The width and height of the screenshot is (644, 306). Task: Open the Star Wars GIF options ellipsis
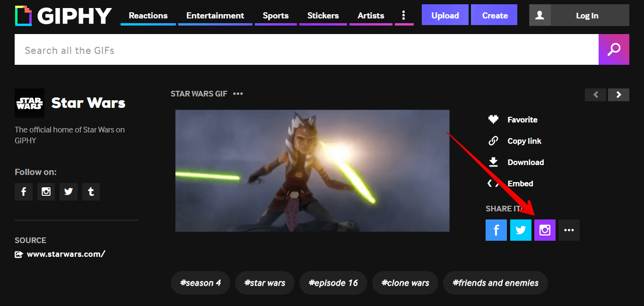pyautogui.click(x=238, y=94)
